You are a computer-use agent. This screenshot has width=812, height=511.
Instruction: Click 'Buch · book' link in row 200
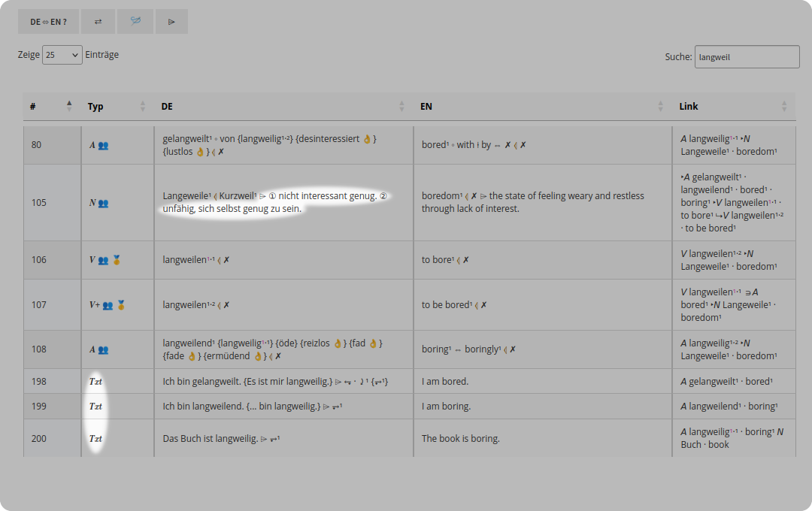pyautogui.click(x=704, y=445)
